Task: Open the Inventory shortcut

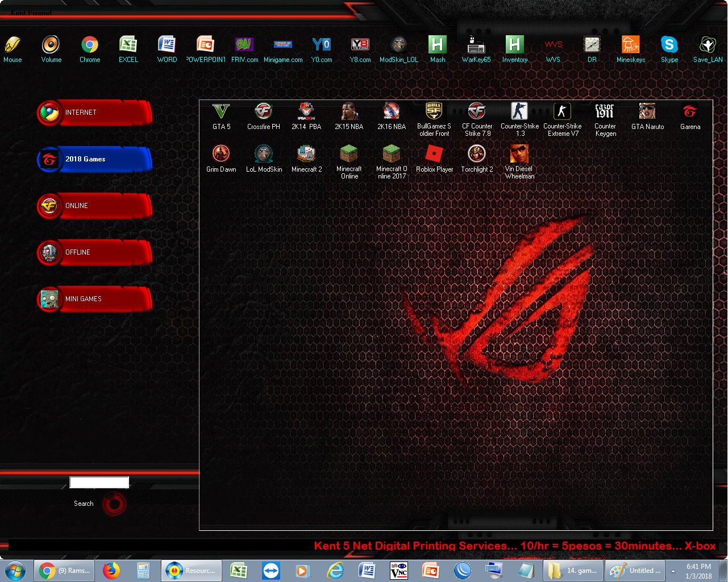Action: [x=515, y=49]
